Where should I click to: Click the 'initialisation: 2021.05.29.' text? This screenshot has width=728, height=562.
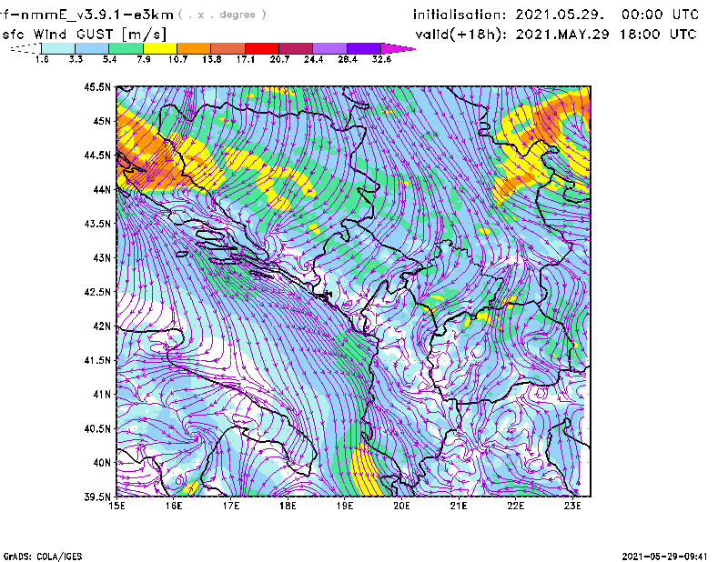pyautogui.click(x=509, y=15)
